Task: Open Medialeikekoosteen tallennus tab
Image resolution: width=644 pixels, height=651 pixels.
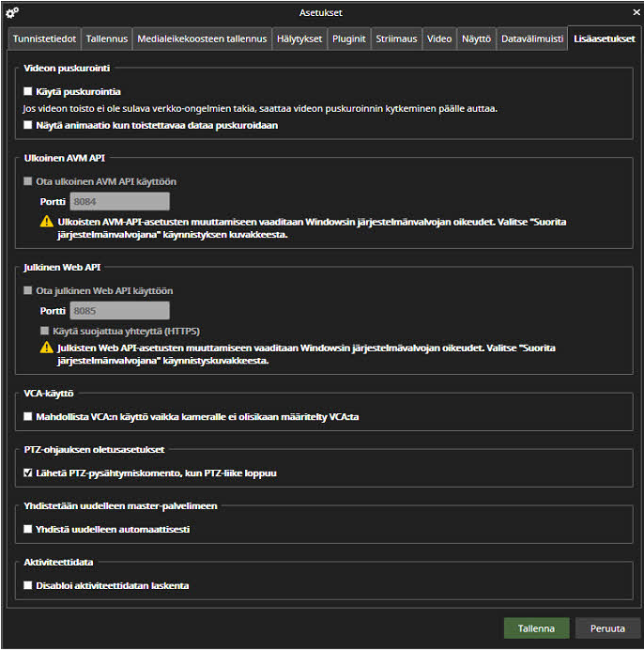Action: (x=202, y=39)
